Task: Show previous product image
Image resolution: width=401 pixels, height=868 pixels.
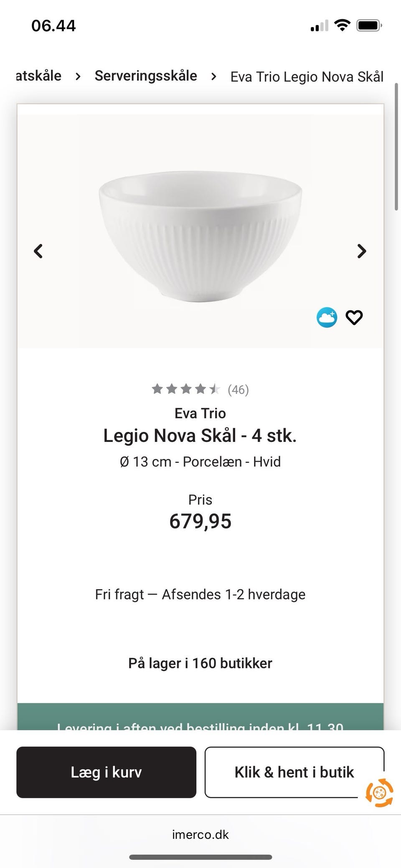Action: point(38,251)
